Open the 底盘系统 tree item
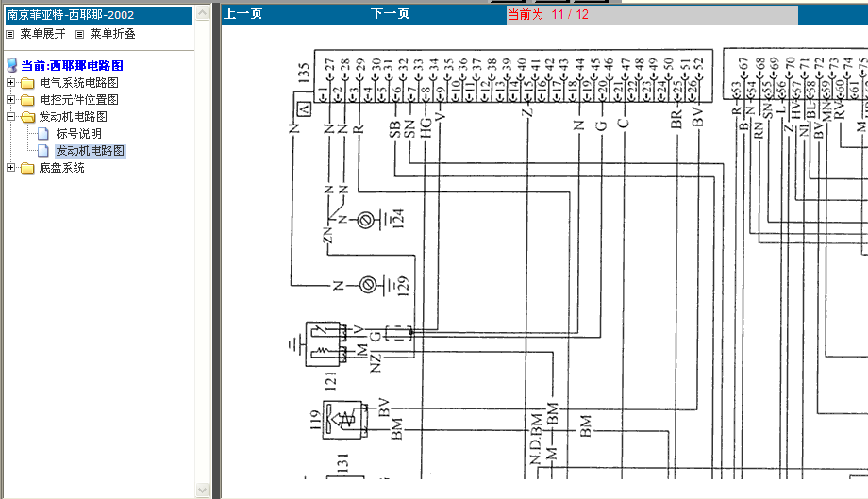The width and height of the screenshot is (868, 499). coord(61,168)
